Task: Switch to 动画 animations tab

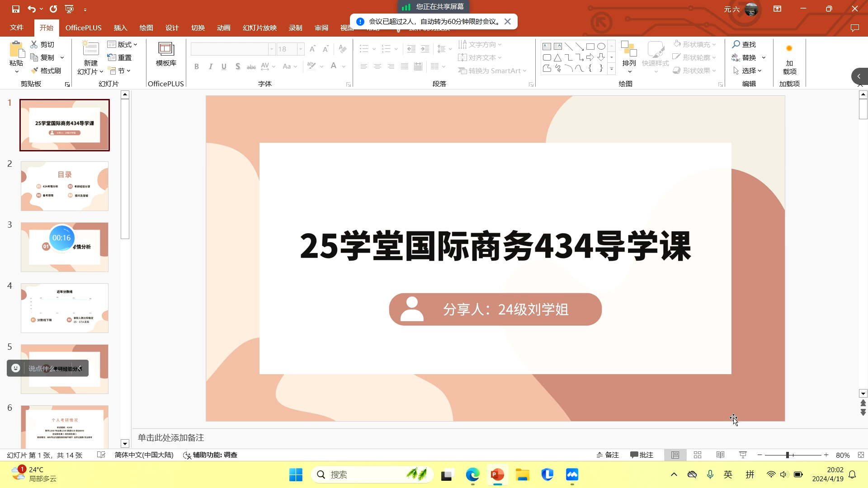Action: point(223,28)
